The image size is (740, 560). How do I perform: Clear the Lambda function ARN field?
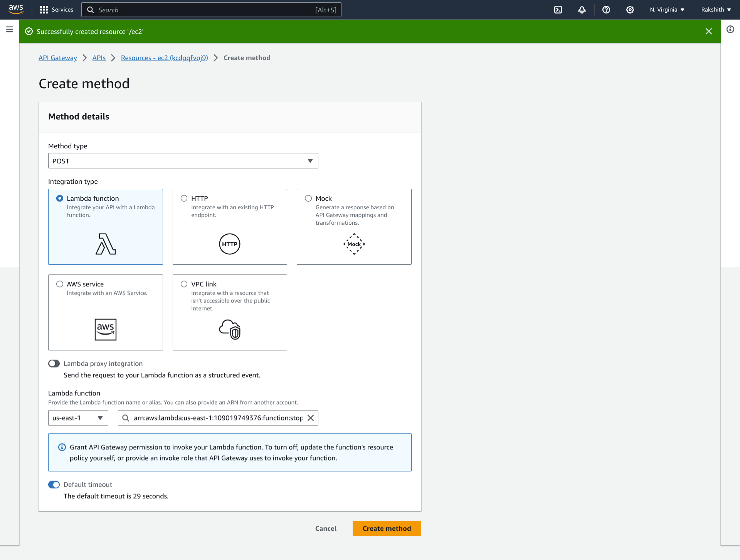coord(311,418)
